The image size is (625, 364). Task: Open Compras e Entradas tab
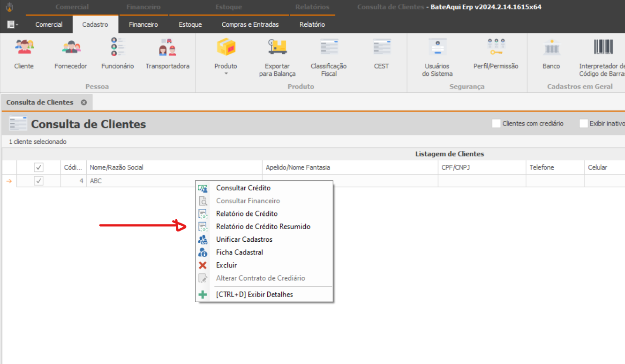tap(250, 24)
